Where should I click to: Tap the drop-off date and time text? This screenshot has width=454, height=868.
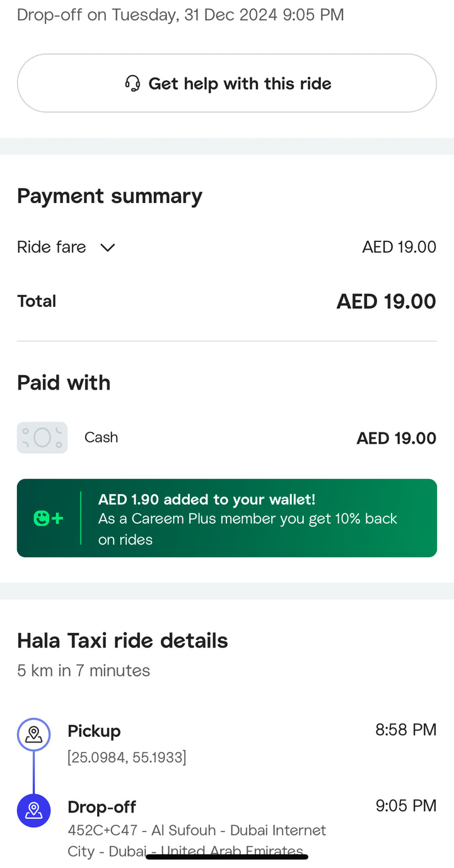point(180,14)
